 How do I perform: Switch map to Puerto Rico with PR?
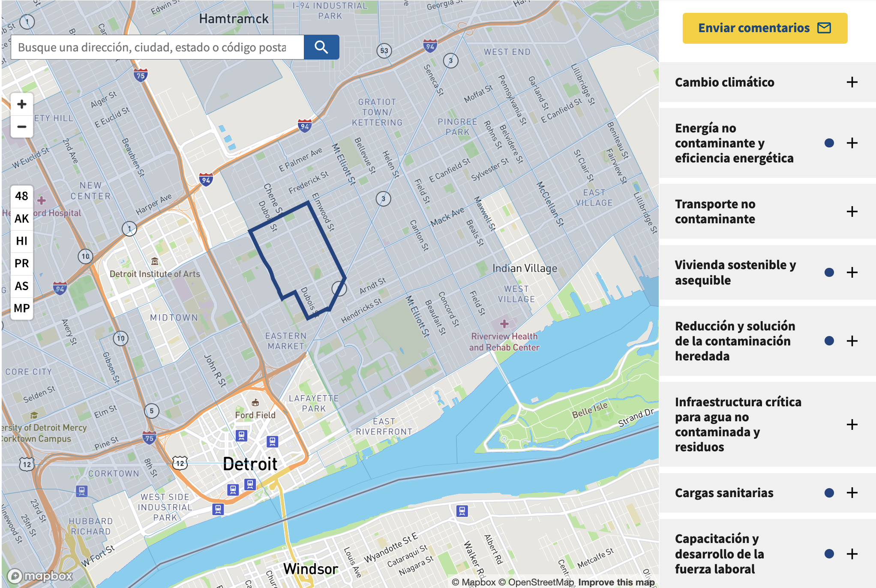(22, 263)
